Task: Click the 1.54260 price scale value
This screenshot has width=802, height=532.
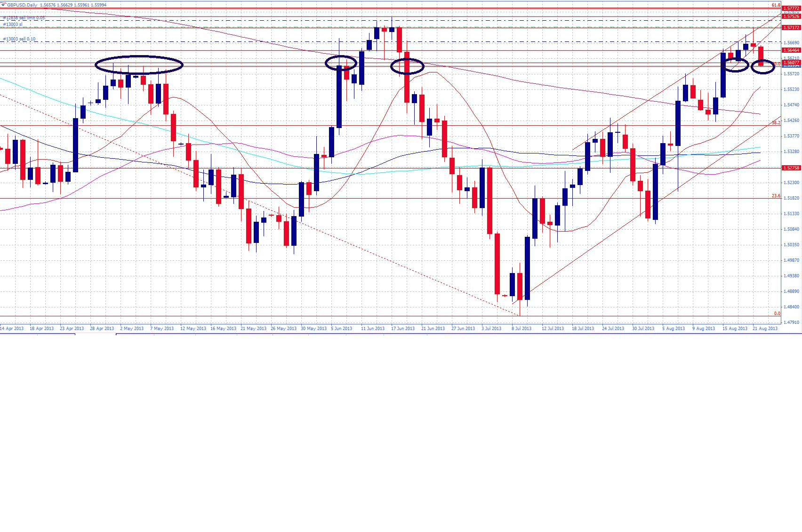Action: 792,120
